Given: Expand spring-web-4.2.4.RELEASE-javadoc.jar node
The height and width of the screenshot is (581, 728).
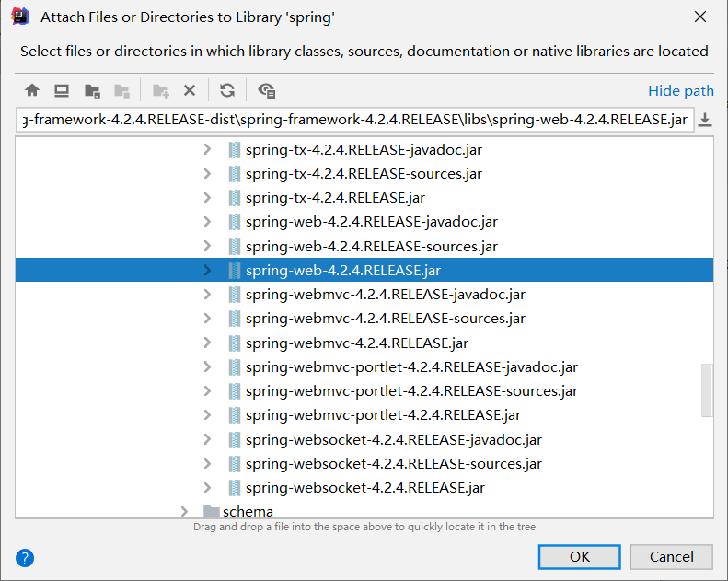Looking at the screenshot, I should tap(207, 222).
